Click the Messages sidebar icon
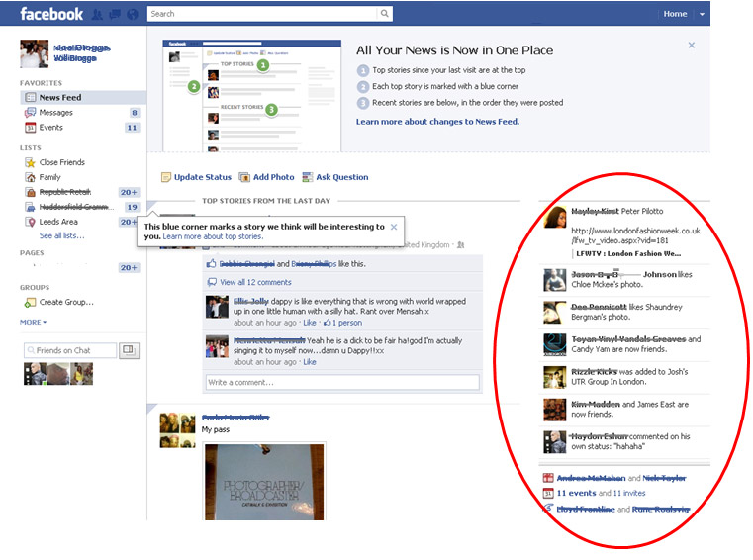Screen dimensions: 753x560 tap(30, 113)
